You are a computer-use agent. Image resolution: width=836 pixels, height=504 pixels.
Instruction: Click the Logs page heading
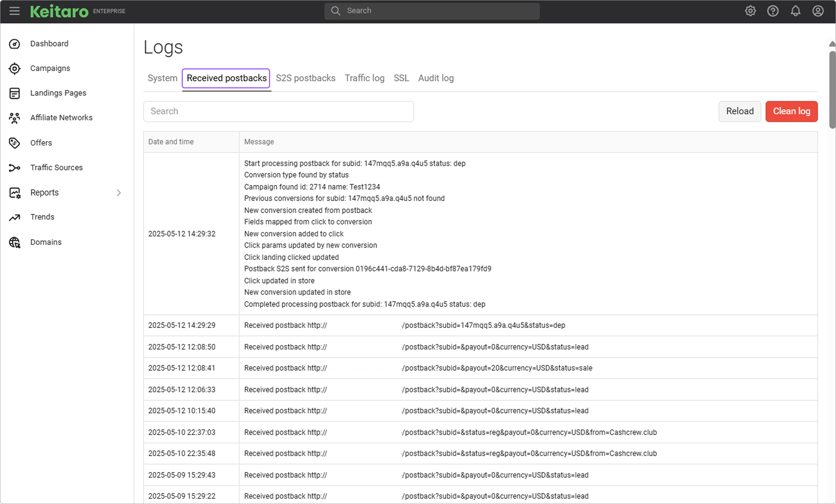pos(163,47)
